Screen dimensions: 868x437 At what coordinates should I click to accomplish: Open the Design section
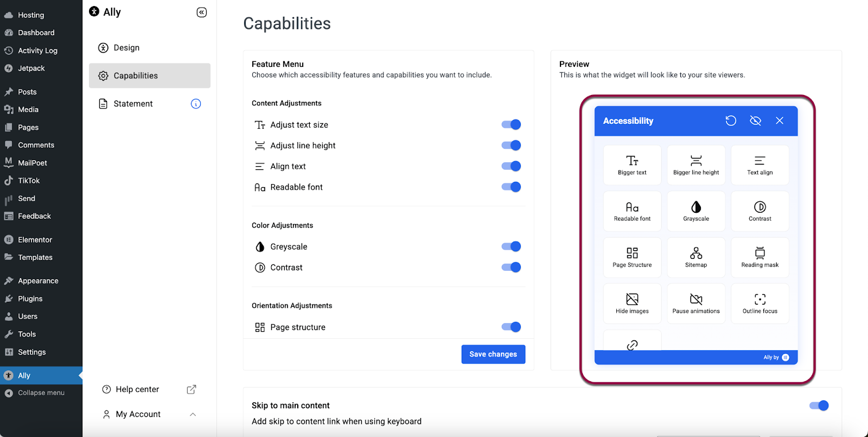click(x=150, y=48)
